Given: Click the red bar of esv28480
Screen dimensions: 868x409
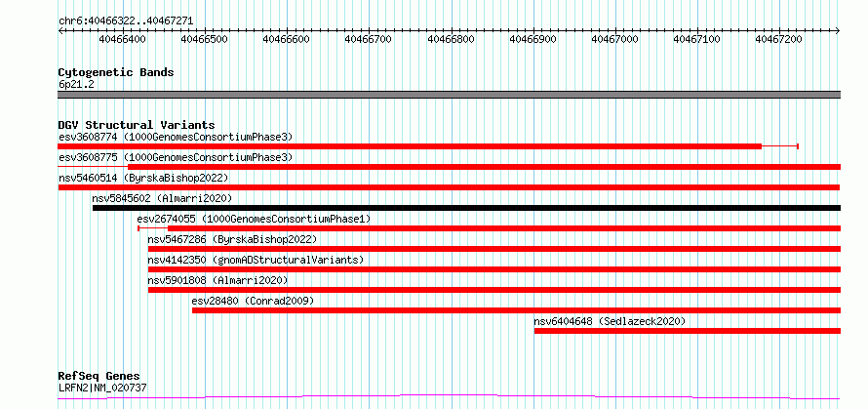Looking at the screenshot, I should tap(516, 310).
